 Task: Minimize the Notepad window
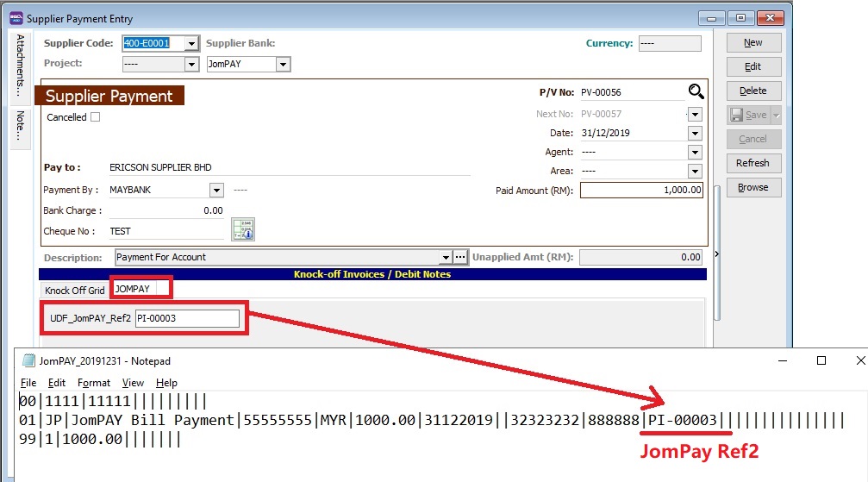point(781,360)
